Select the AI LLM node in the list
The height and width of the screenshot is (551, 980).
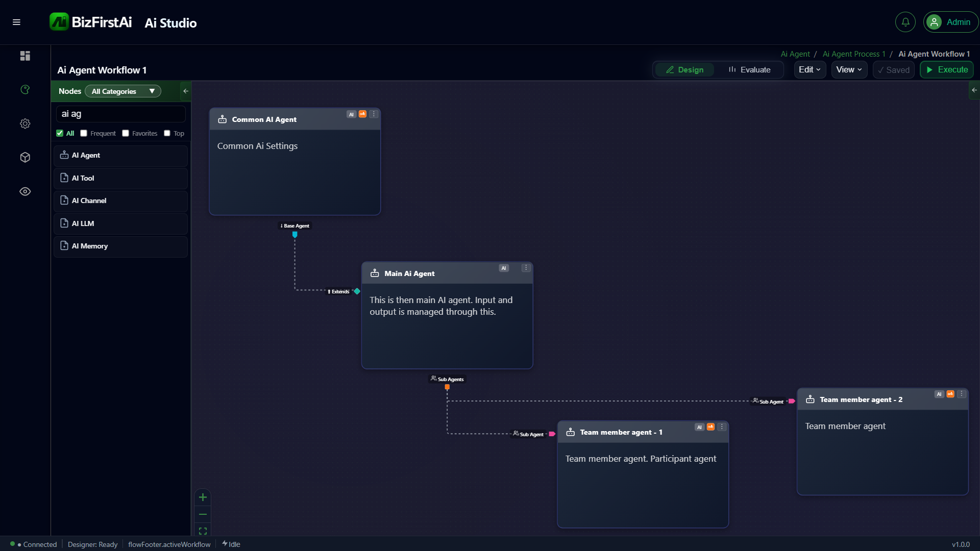click(120, 224)
